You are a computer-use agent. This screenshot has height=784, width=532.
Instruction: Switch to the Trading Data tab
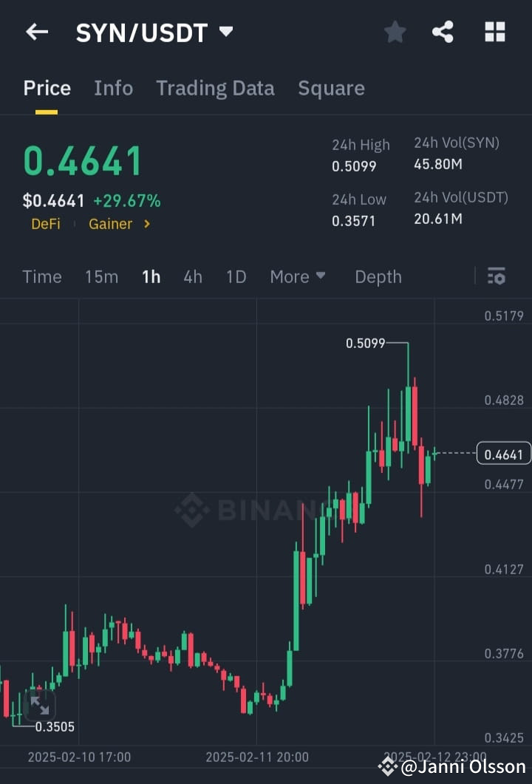pos(215,88)
